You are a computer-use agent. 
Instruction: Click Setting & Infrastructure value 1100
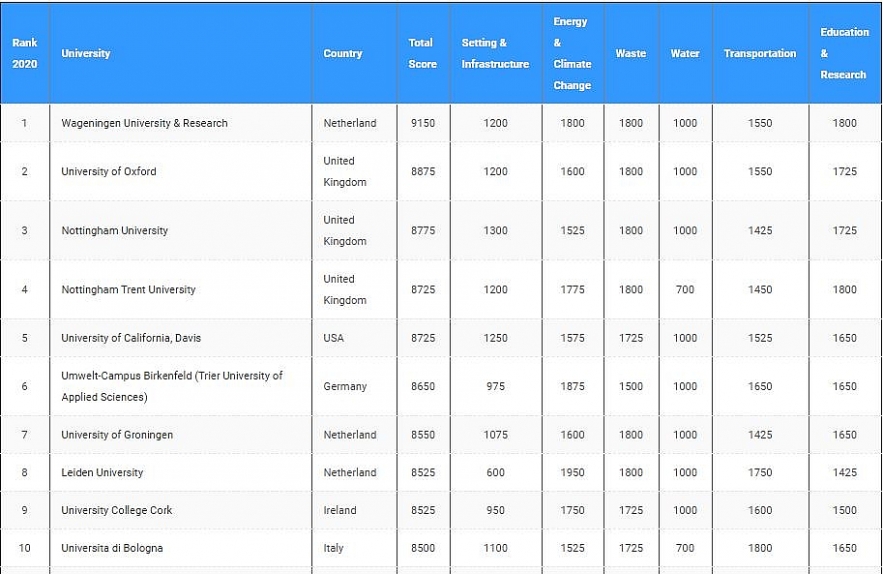[496, 548]
